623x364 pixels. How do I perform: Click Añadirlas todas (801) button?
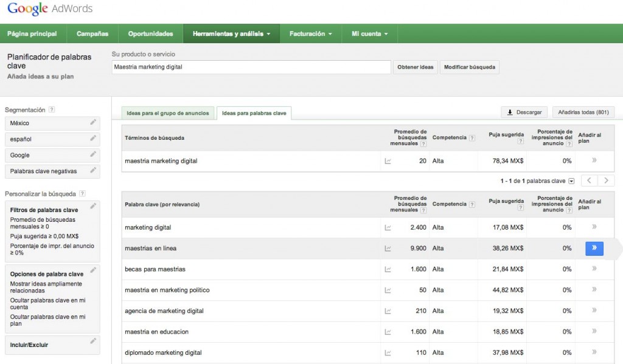coord(583,112)
